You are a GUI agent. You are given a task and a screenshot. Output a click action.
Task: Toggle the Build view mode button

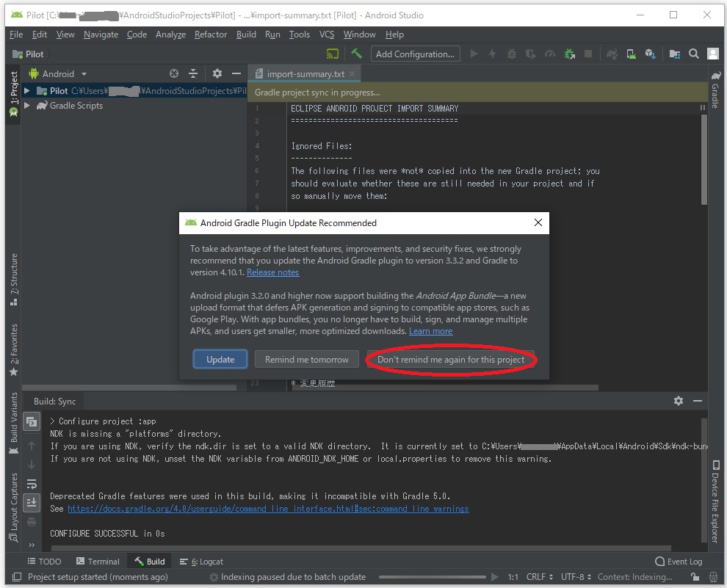(x=32, y=421)
